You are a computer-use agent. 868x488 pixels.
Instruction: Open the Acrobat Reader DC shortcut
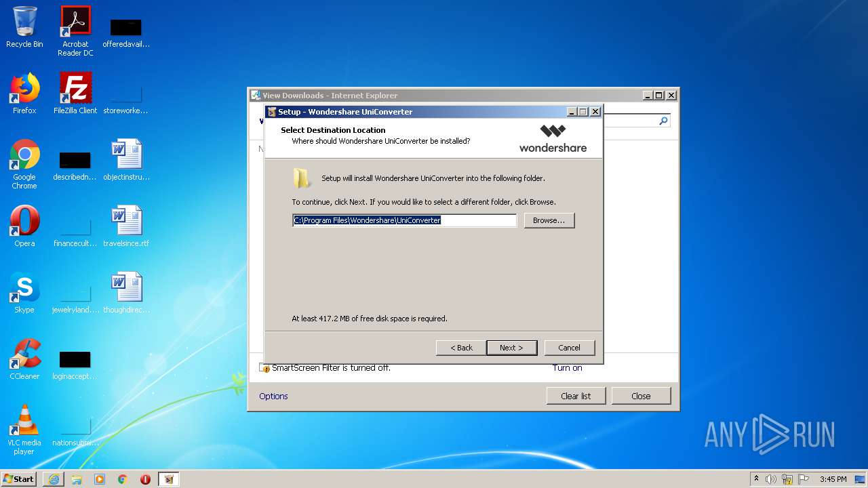[75, 32]
